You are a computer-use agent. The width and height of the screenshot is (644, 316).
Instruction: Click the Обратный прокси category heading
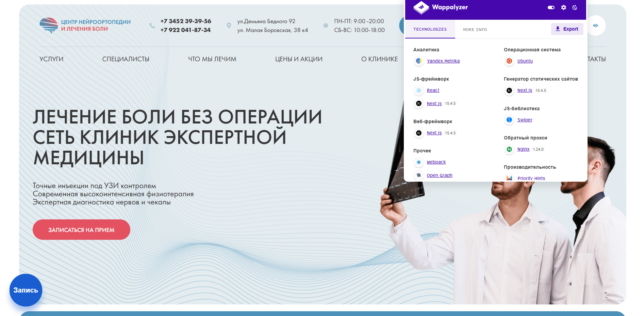[525, 138]
